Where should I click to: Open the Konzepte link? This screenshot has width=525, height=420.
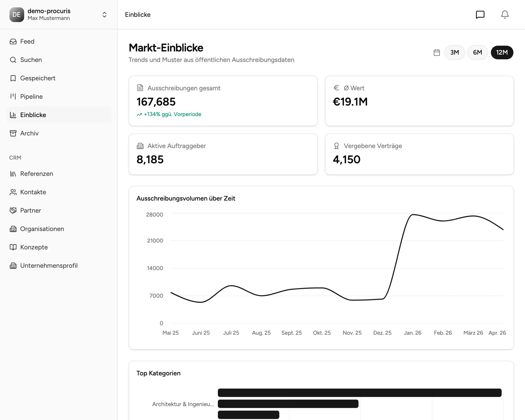pos(59,247)
